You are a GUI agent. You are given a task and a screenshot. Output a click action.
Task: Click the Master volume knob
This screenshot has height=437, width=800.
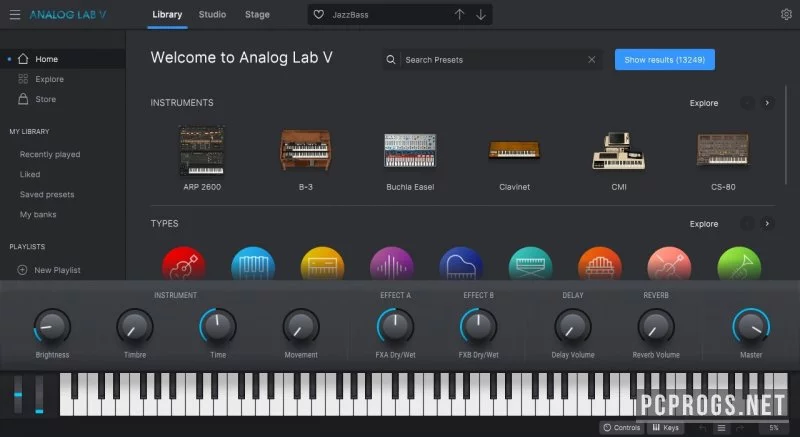751,326
